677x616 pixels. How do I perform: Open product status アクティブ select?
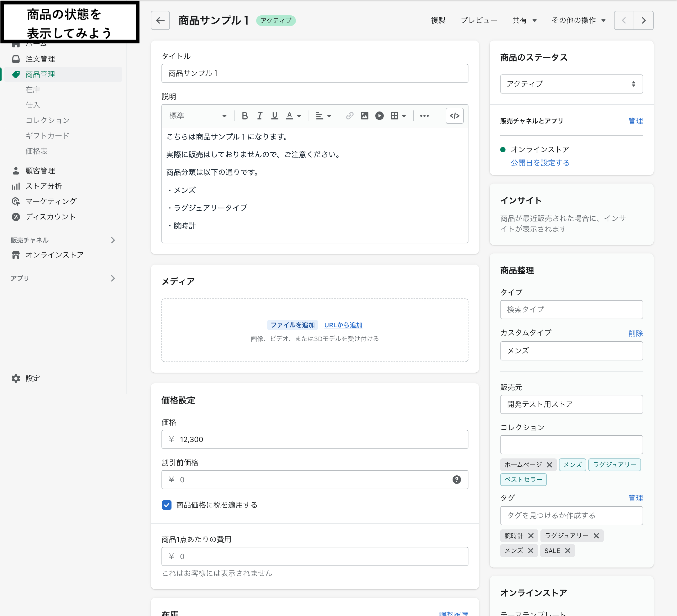(571, 84)
